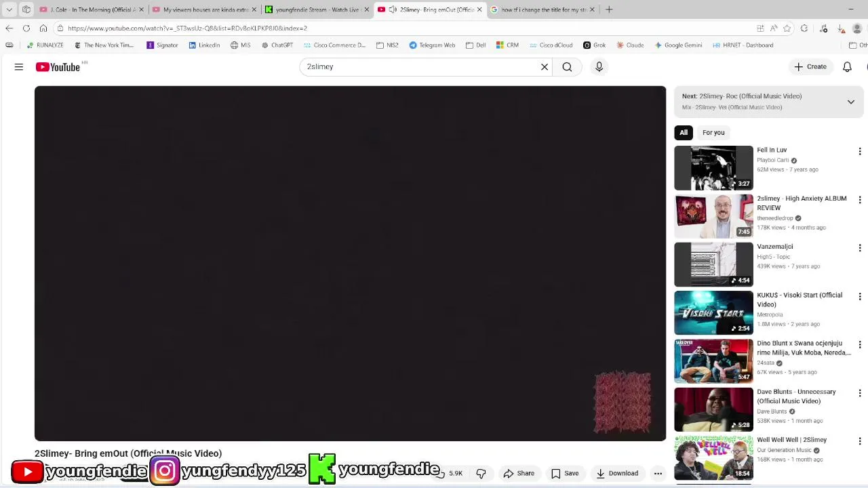
Task: Open Dave Blunts Unnecessary title link
Action: pos(796,396)
